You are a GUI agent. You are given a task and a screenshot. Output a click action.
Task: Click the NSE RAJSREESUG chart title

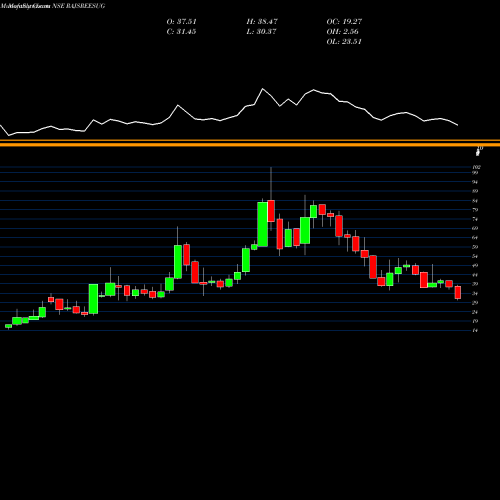point(79,6)
